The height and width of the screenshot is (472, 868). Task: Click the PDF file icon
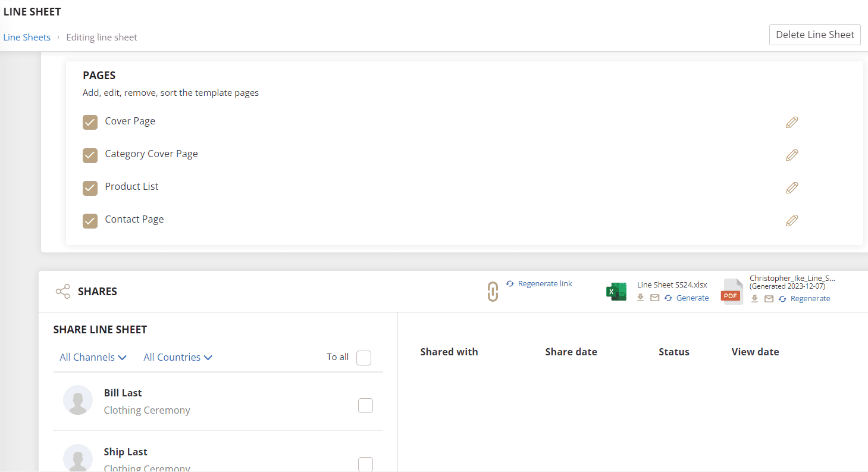point(732,292)
